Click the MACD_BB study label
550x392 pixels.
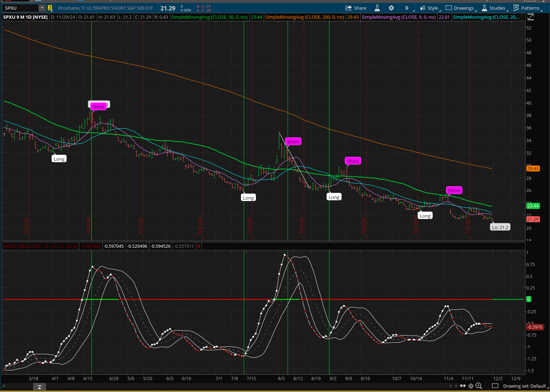[40, 246]
